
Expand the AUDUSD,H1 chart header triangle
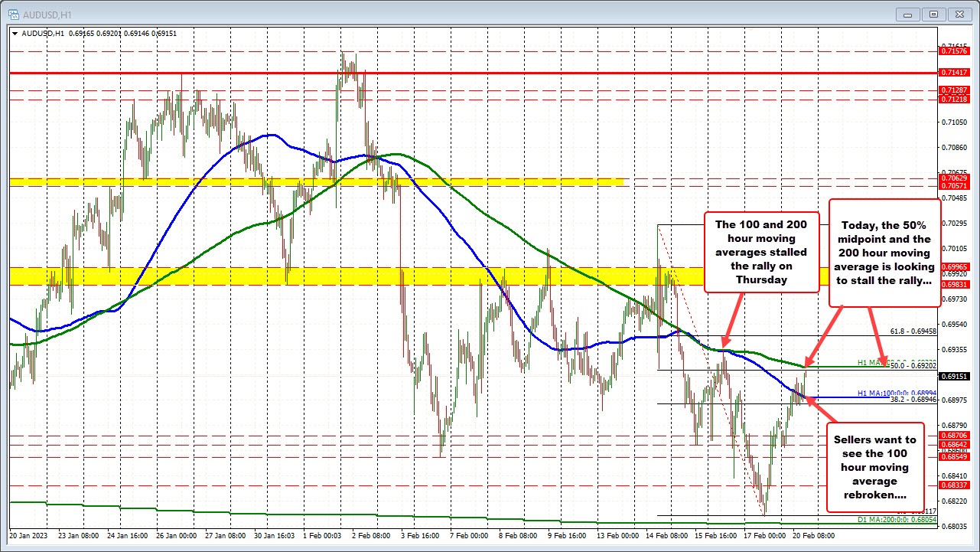pos(15,33)
